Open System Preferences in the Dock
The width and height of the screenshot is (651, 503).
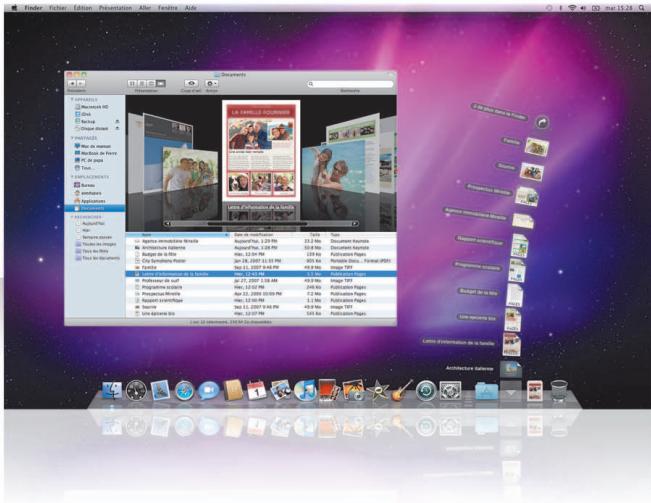pos(450,391)
